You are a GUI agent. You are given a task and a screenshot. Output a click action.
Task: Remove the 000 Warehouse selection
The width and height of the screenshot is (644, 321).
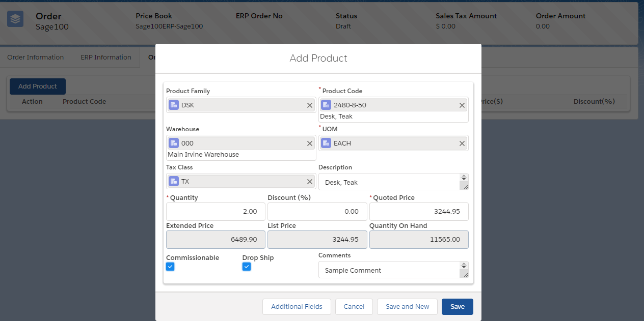310,143
